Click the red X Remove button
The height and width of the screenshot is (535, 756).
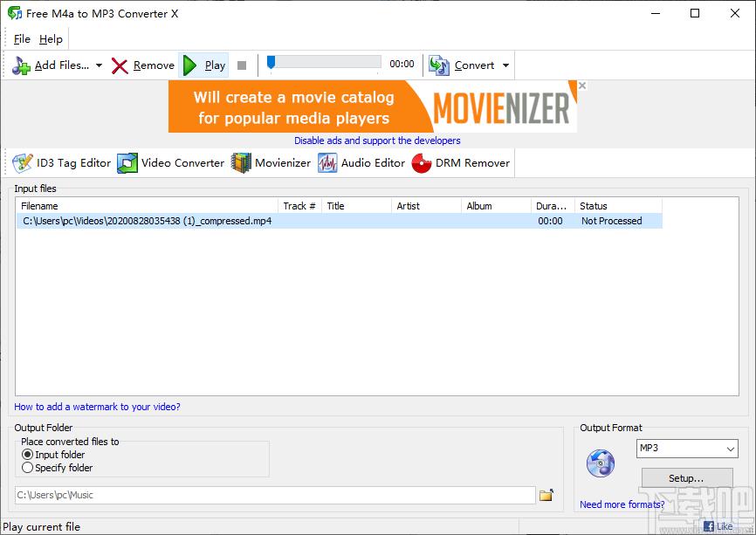pos(142,65)
